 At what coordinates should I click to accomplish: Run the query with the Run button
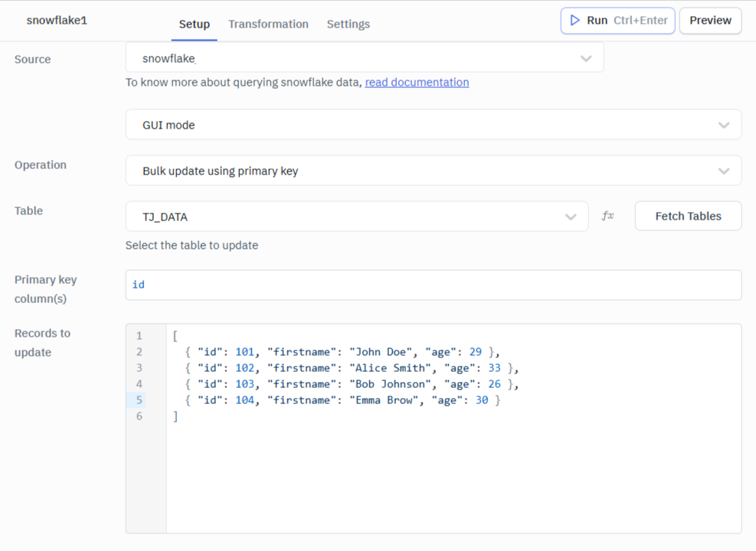(617, 21)
